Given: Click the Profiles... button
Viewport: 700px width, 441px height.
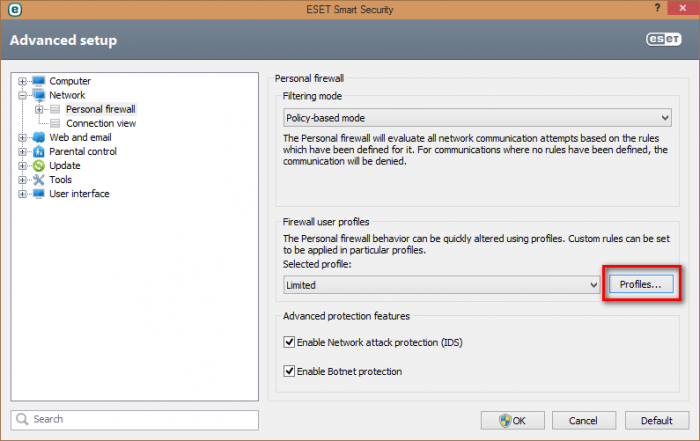Looking at the screenshot, I should (x=640, y=285).
